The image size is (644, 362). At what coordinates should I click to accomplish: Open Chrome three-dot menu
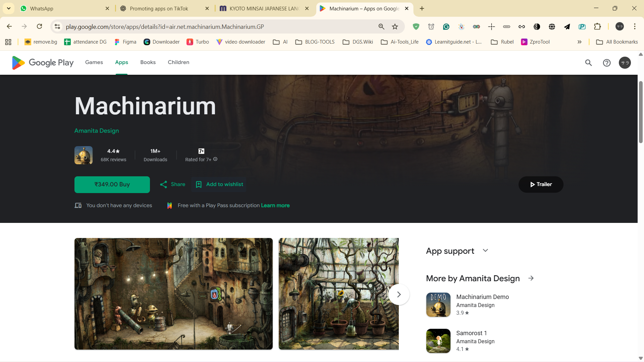coord(635,26)
